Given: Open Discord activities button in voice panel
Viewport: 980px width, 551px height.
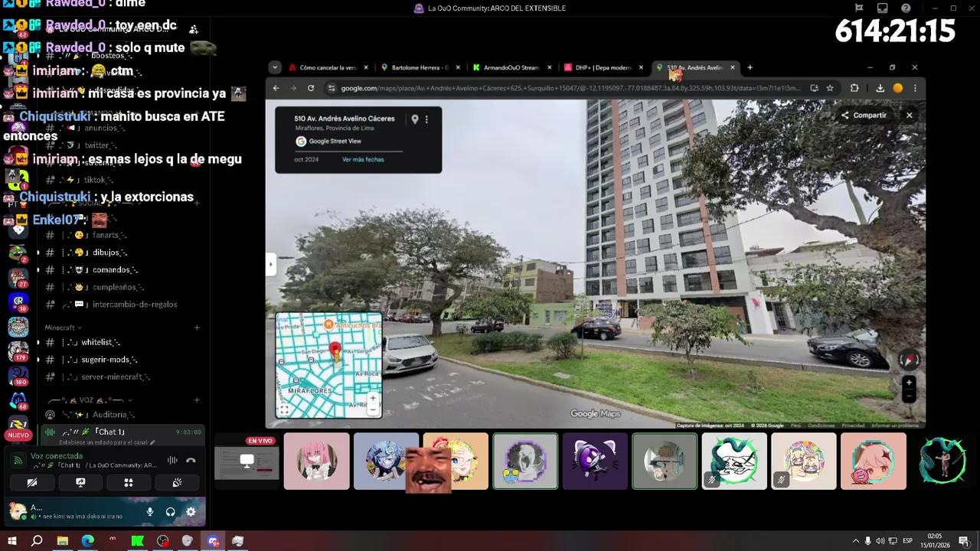Looking at the screenshot, I should point(129,483).
